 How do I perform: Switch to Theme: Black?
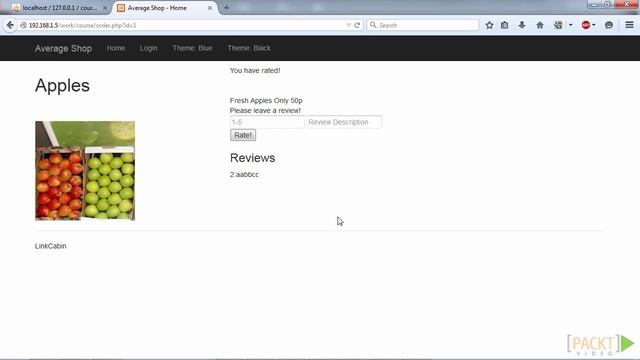click(x=249, y=48)
